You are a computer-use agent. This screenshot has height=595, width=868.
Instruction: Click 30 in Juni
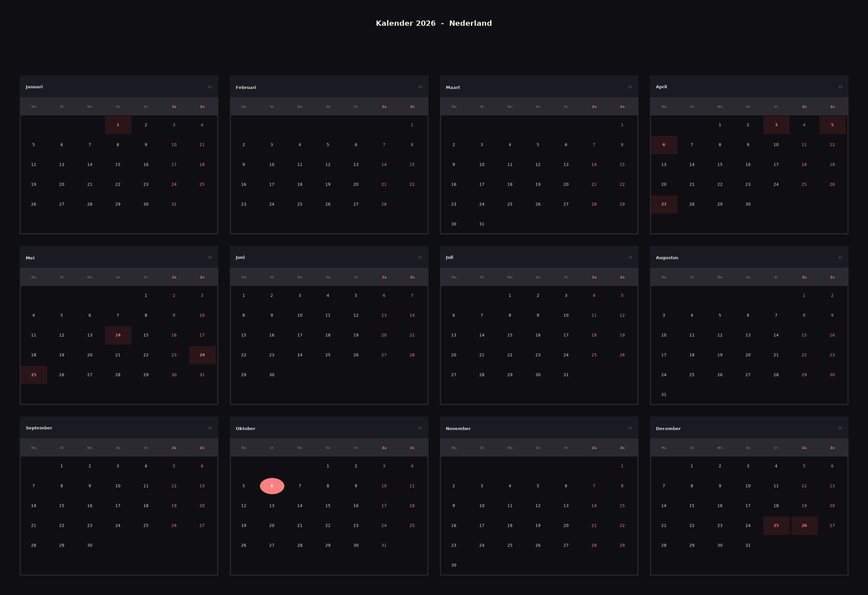point(272,375)
